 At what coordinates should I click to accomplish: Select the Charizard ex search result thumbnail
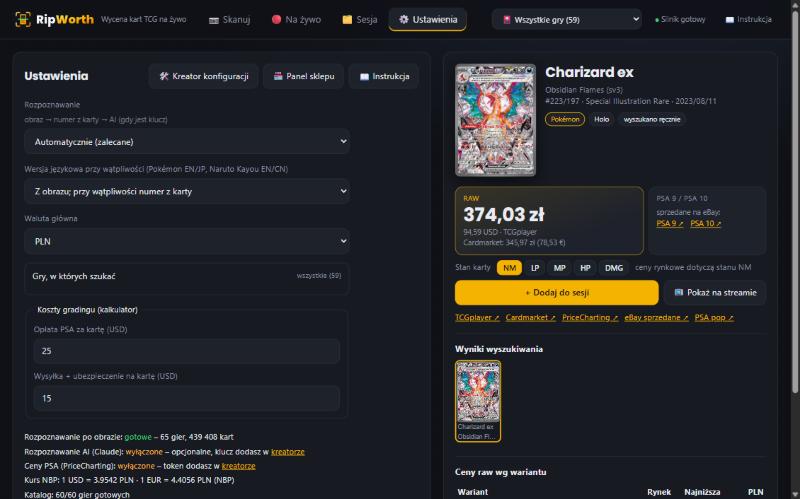pos(478,401)
